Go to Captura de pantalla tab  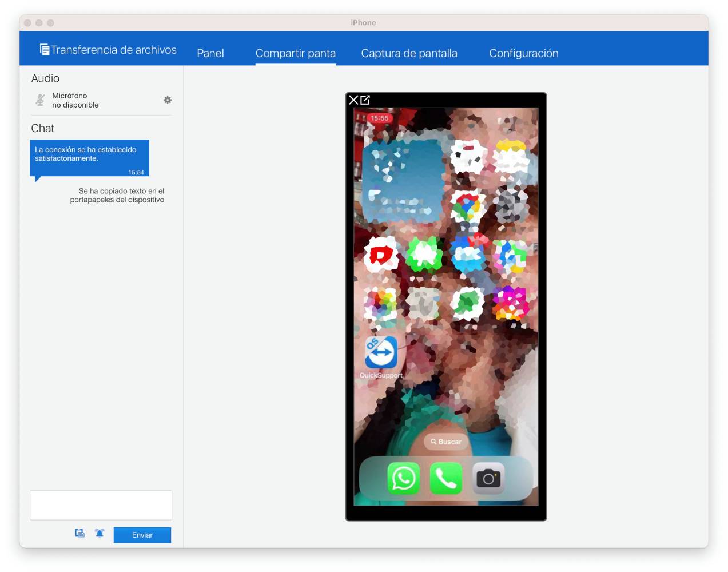pyautogui.click(x=409, y=53)
